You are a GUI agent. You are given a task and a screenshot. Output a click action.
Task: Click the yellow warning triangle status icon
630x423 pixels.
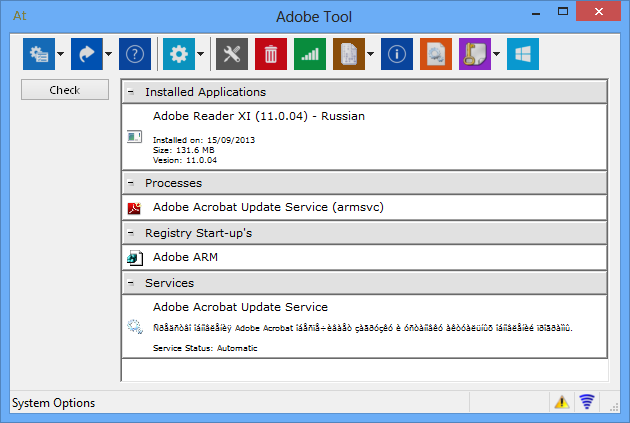562,402
